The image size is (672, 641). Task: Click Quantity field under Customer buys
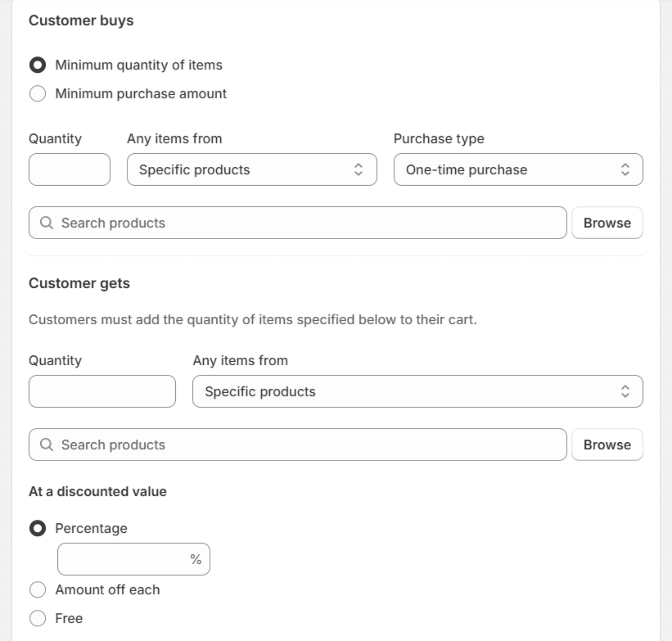click(69, 169)
